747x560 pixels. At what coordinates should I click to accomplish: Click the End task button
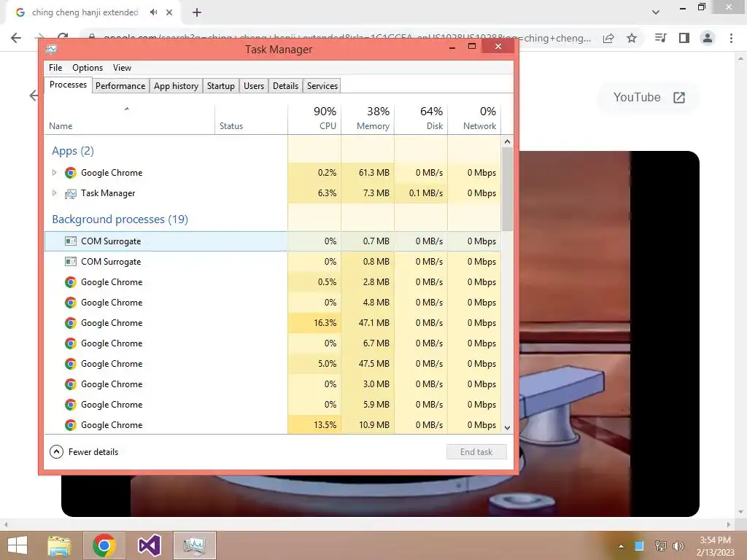pos(476,452)
